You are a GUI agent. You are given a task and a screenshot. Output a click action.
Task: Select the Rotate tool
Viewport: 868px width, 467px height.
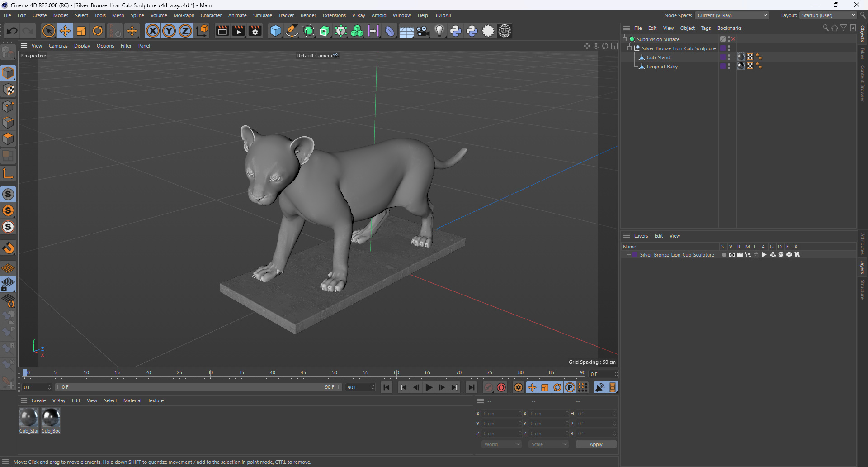coord(98,31)
